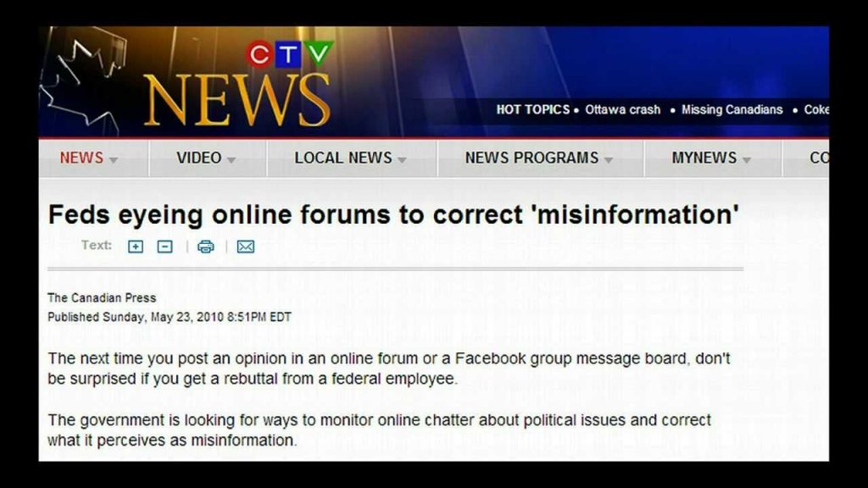
Task: Expand the LOCAL NEWS dropdown arrow
Action: [x=402, y=160]
